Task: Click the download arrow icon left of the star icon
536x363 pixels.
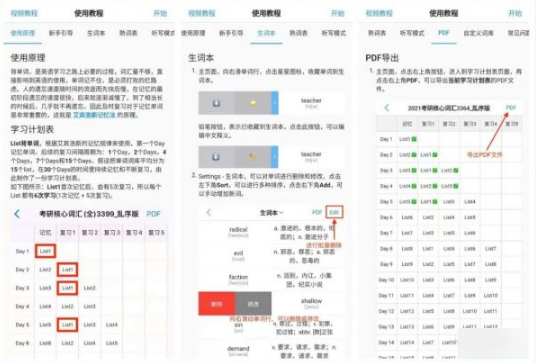Action: click(x=216, y=103)
